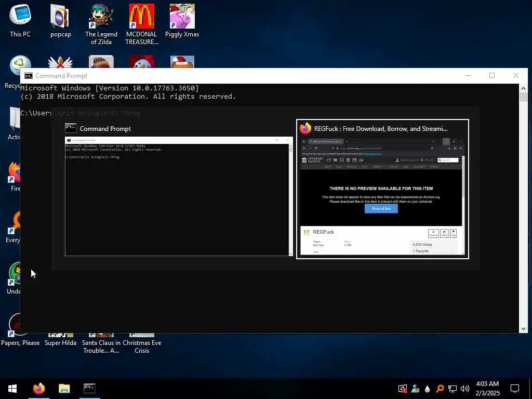Open the Windows Start menu
The height and width of the screenshot is (399, 532).
pyautogui.click(x=12, y=389)
